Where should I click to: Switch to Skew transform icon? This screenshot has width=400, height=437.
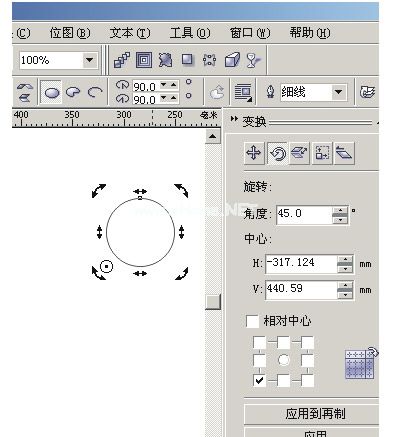point(344,153)
